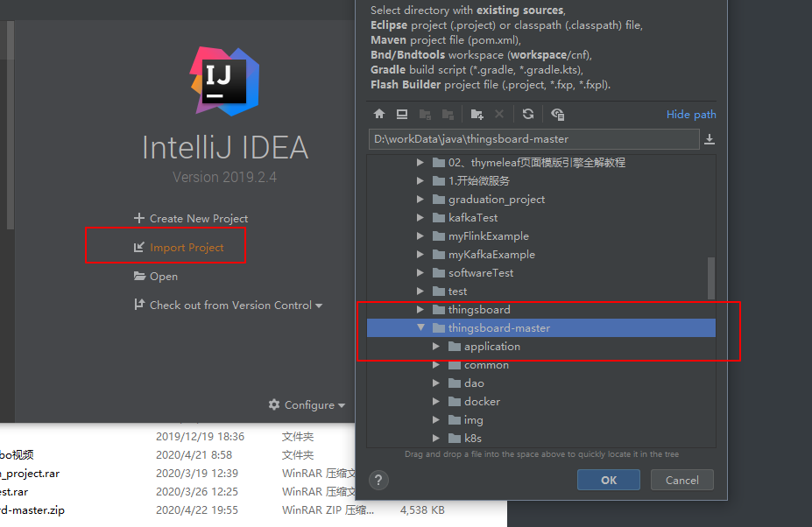Cancel the directory selection dialog
This screenshot has width=812, height=527.
point(682,480)
